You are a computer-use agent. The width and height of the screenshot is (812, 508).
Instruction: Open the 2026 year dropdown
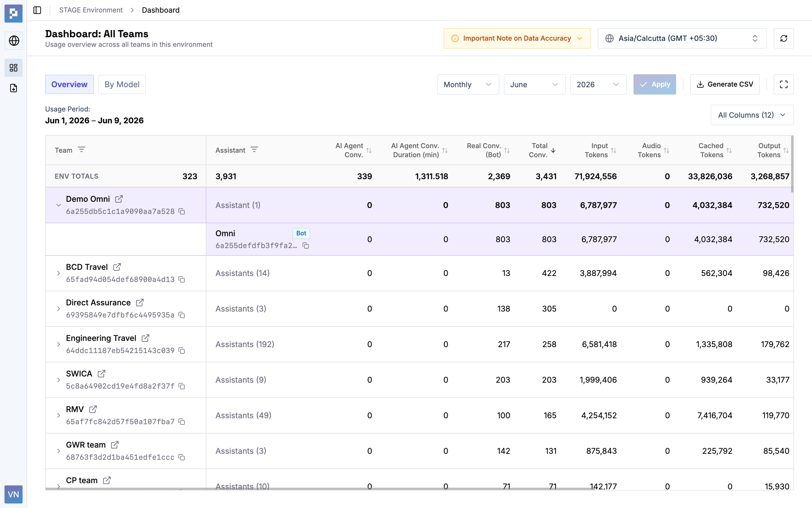[598, 84]
